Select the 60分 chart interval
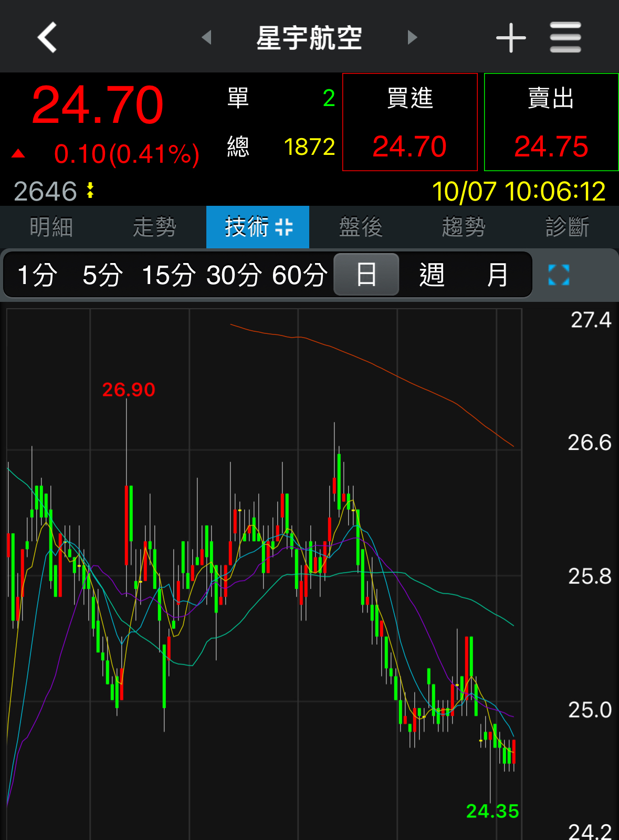This screenshot has width=619, height=840. tap(300, 275)
